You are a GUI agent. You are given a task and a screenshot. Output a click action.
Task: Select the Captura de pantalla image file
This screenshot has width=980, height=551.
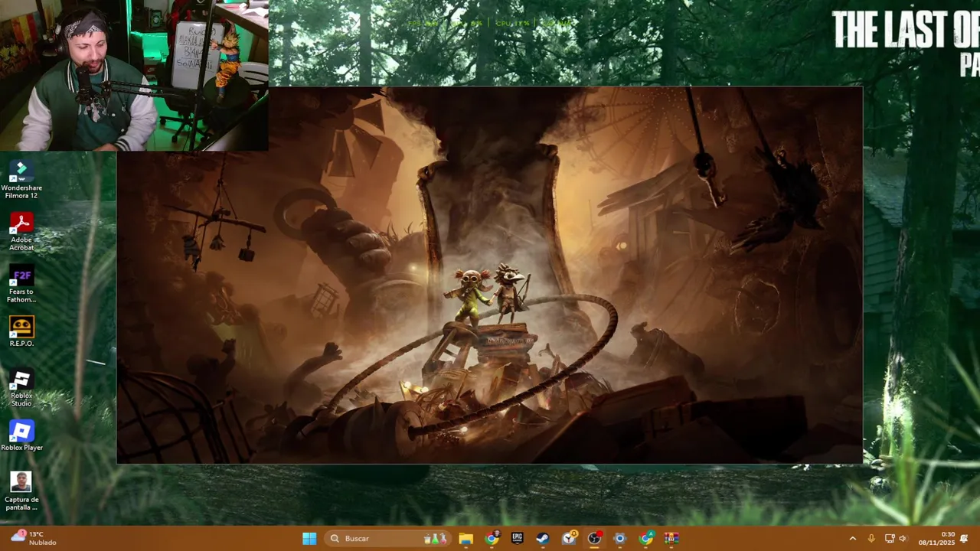click(x=21, y=491)
